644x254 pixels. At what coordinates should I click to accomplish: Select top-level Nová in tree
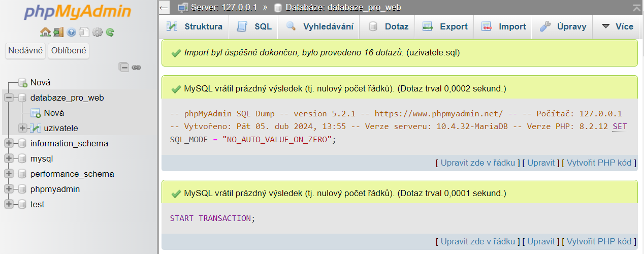pos(40,82)
